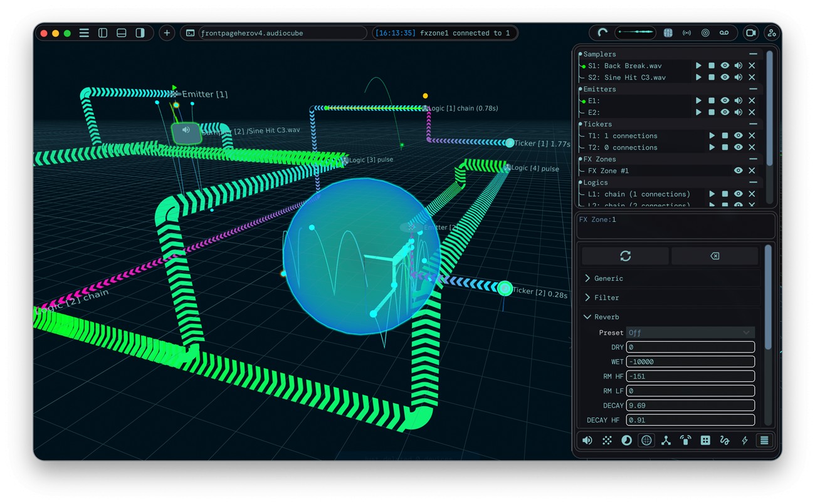815x504 pixels.
Task: Open the globe grid tool in bottom toolbar
Action: 646,441
